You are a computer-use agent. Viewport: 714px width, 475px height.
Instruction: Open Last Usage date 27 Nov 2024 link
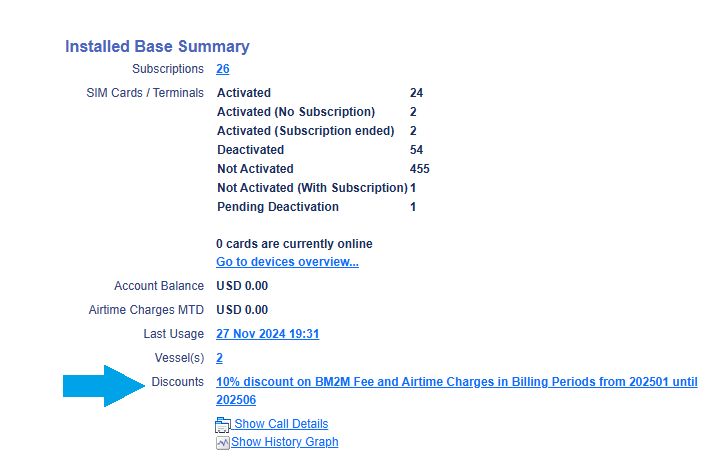[267, 334]
